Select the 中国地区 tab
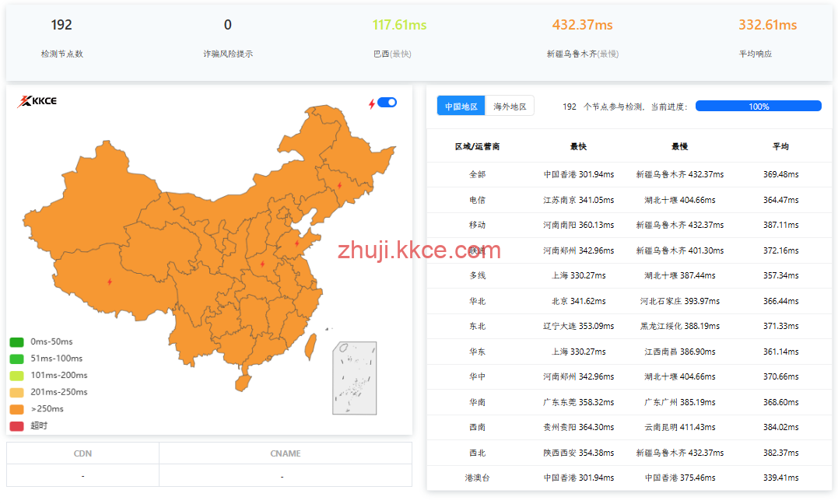This screenshot has width=838, height=504. 461,107
